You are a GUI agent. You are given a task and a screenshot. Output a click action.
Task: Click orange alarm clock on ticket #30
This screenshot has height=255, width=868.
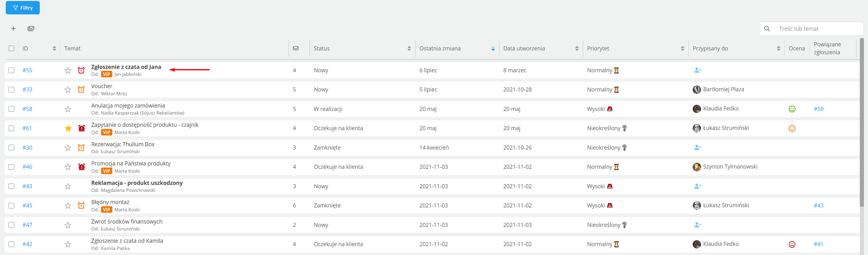(81, 147)
